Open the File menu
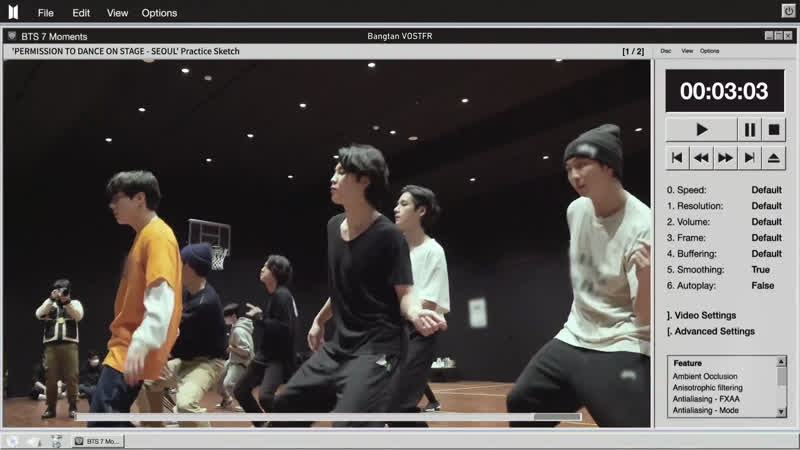This screenshot has width=800, height=450. [45, 13]
